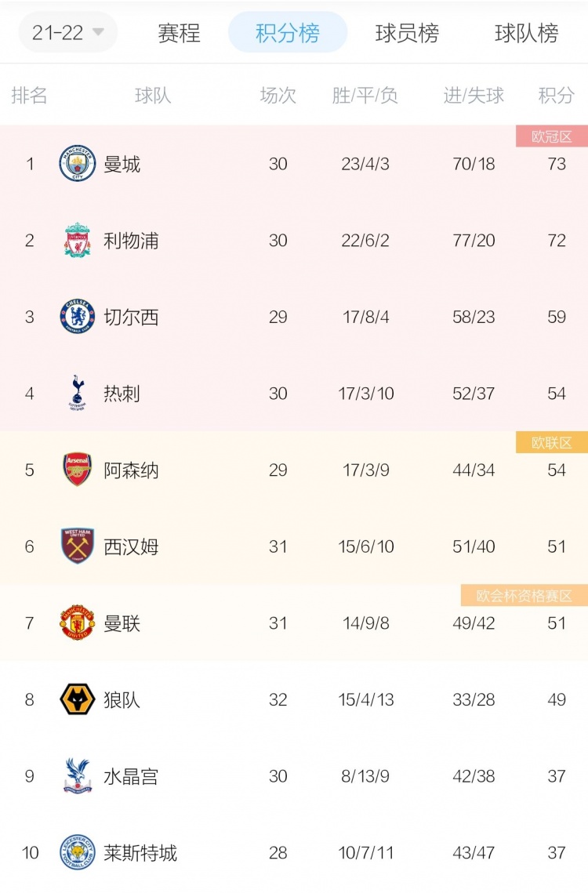Open the Leicester City fox crest

[x=78, y=852]
